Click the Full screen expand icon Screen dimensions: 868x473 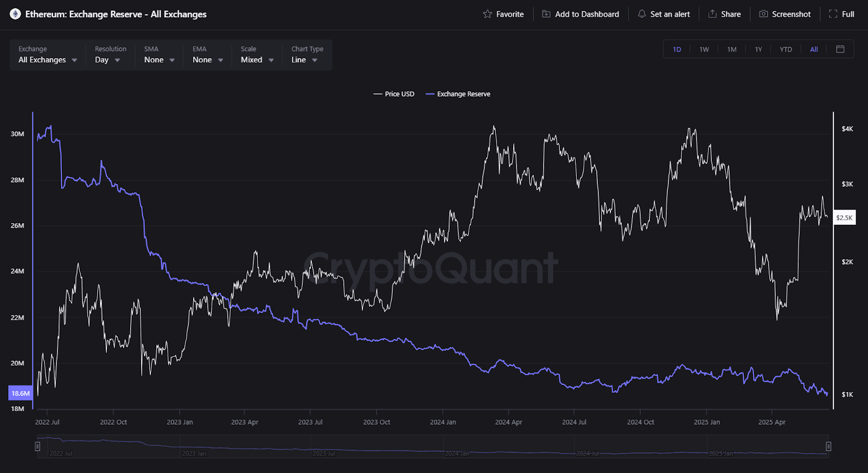click(x=833, y=14)
